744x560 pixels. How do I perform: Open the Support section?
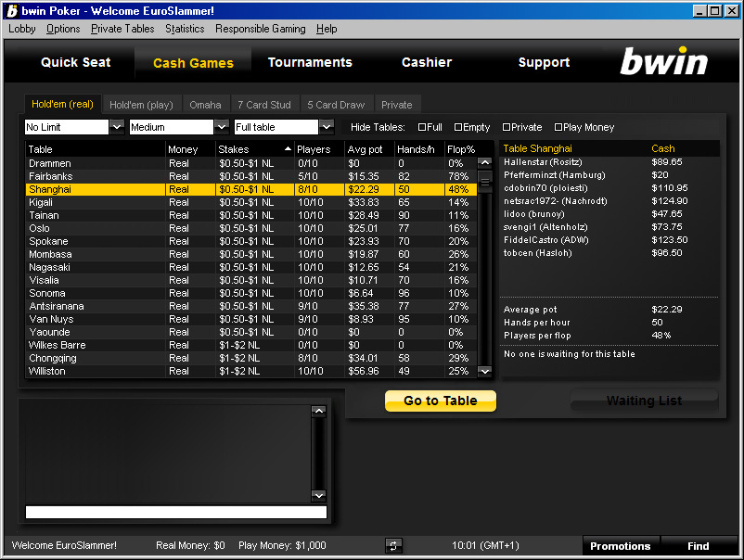tap(544, 62)
